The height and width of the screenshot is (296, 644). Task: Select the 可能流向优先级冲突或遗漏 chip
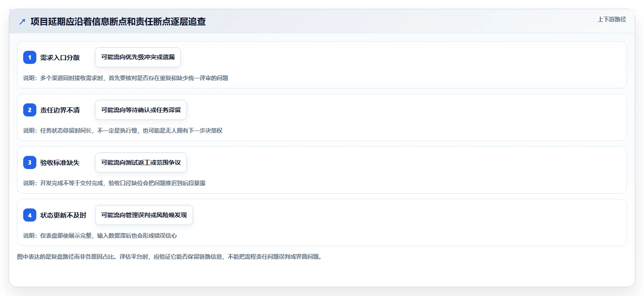point(138,57)
